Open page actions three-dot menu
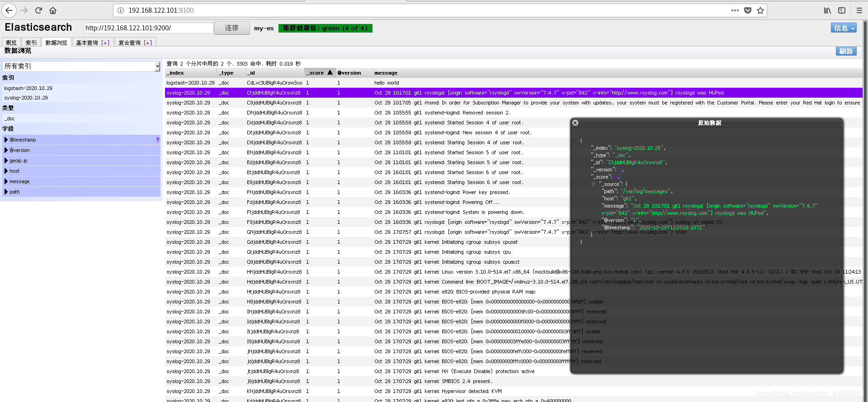This screenshot has height=402, width=868. click(735, 10)
